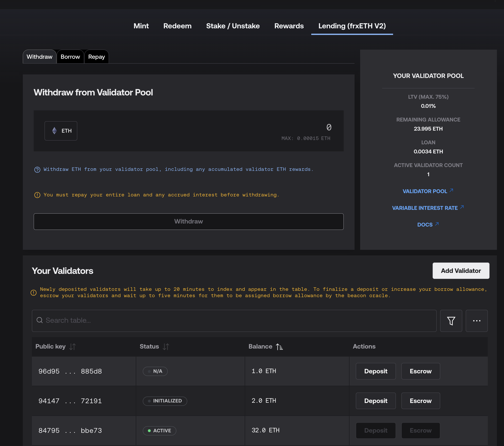Click Deposit for validator 94147...72191
Screen dimensions: 504x446
click(376, 401)
